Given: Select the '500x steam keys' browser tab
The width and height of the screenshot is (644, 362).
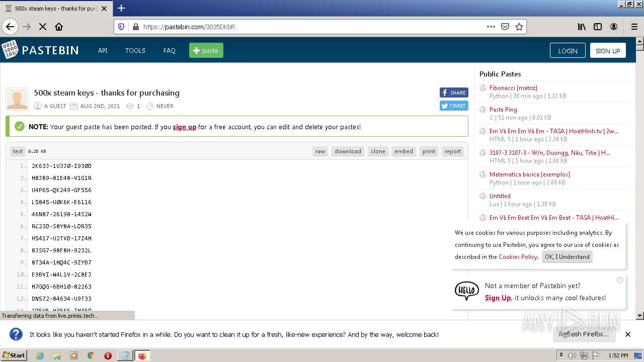Looking at the screenshot, I should tap(56, 9).
